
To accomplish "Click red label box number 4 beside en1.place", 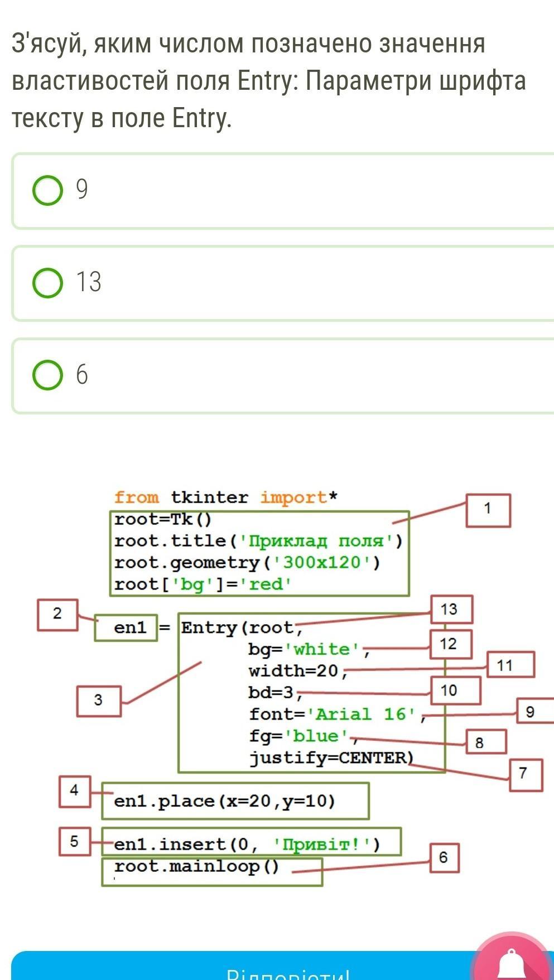I will click(75, 791).
